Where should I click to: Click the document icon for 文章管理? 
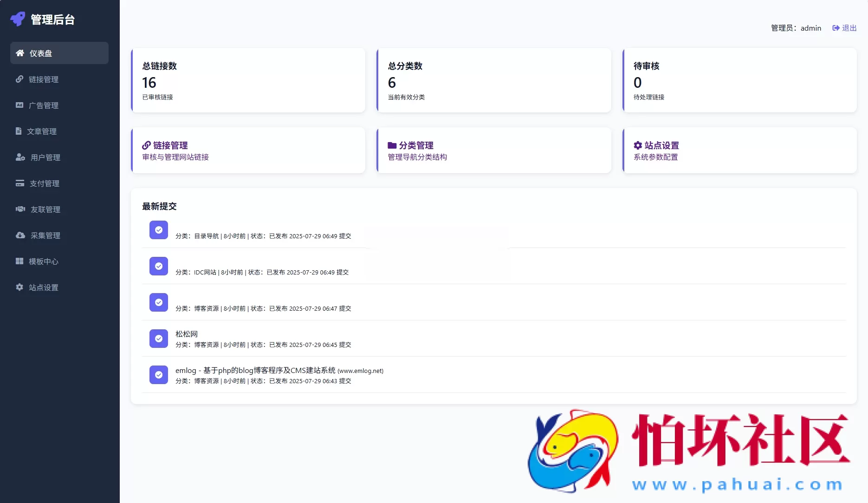pyautogui.click(x=19, y=131)
